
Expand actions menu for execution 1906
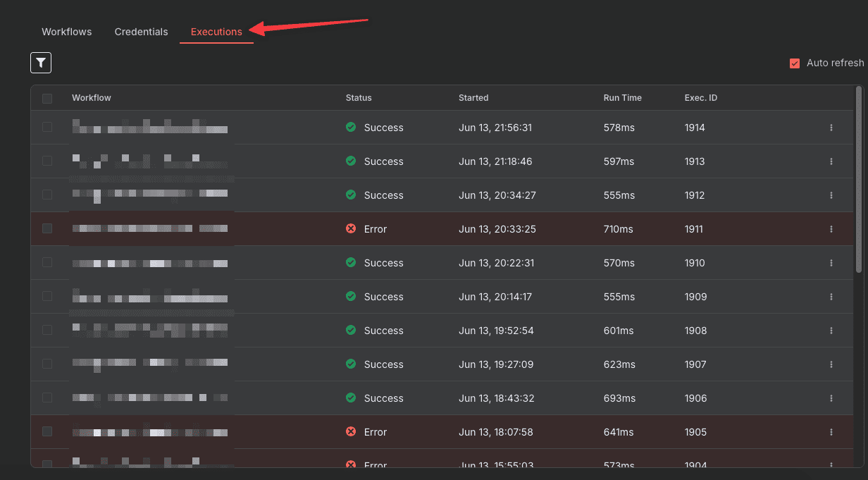831,398
